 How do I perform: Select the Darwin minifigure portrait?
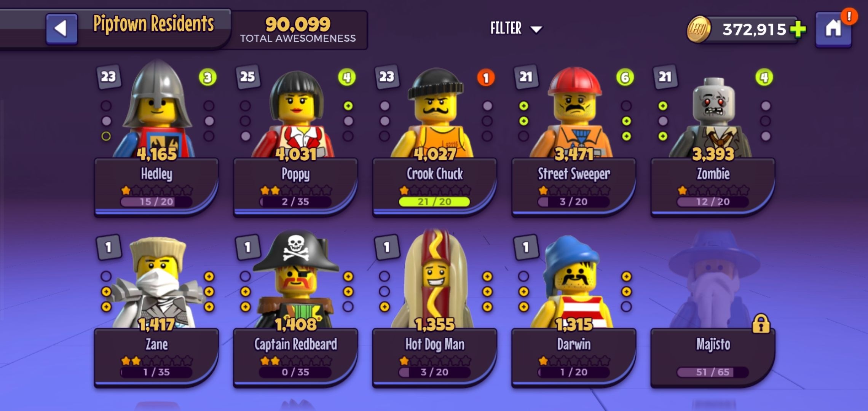coord(574,282)
